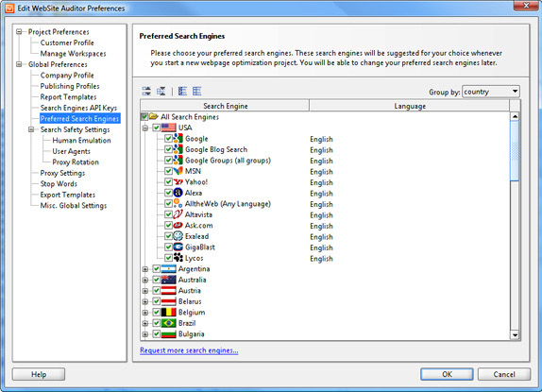542x392 pixels.
Task: Click the search engine list scrollbar thumb
Action: coord(515,151)
